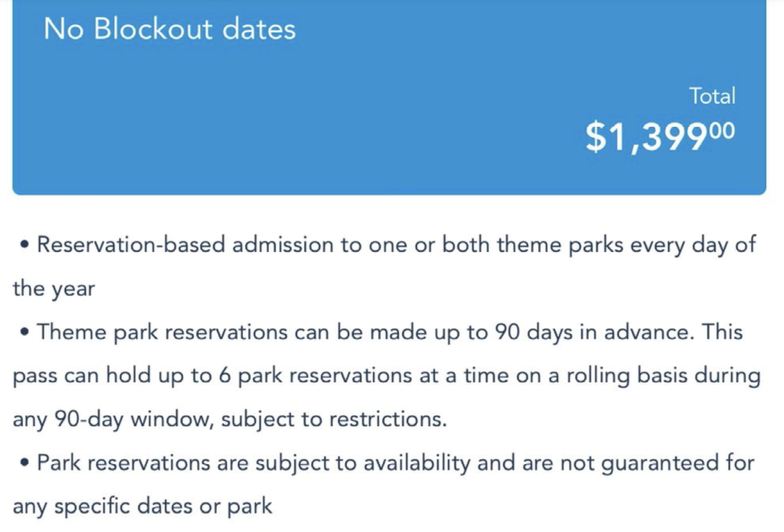Click the "Total" label above the price

pos(711,96)
